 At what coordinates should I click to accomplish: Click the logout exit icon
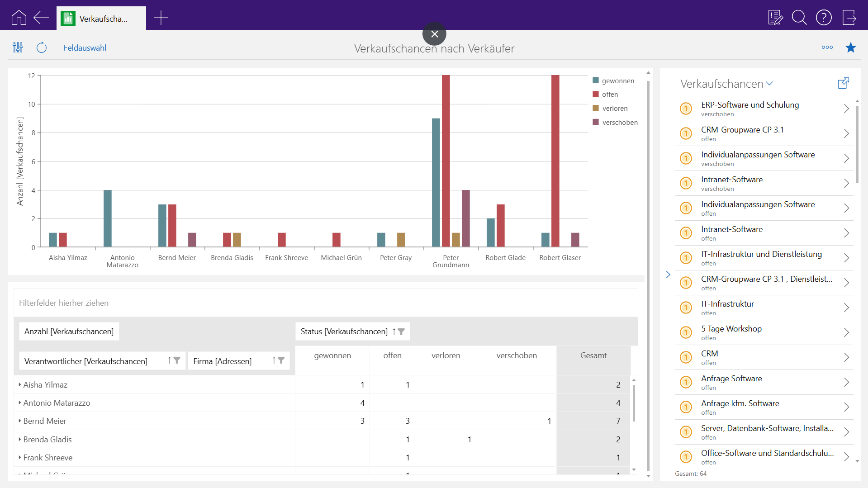[849, 18]
